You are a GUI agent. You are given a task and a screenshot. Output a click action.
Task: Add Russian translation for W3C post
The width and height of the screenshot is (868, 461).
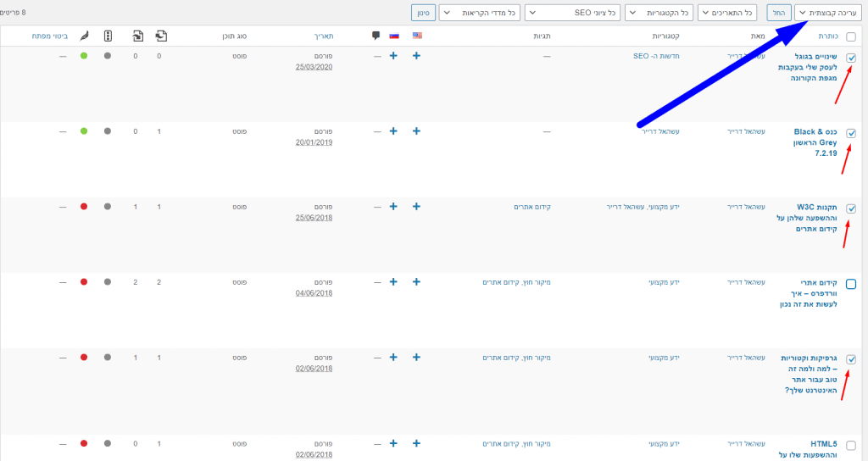[x=393, y=207]
